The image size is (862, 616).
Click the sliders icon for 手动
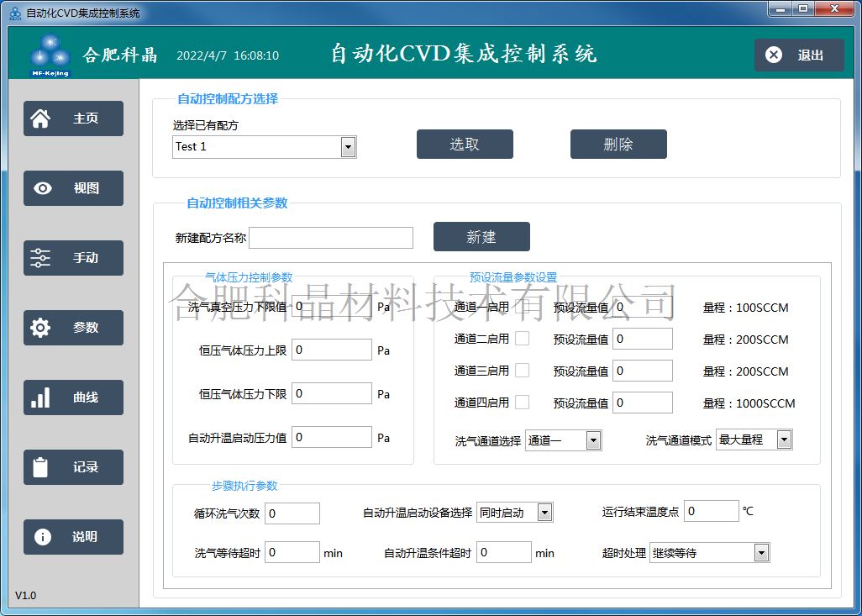(40, 258)
